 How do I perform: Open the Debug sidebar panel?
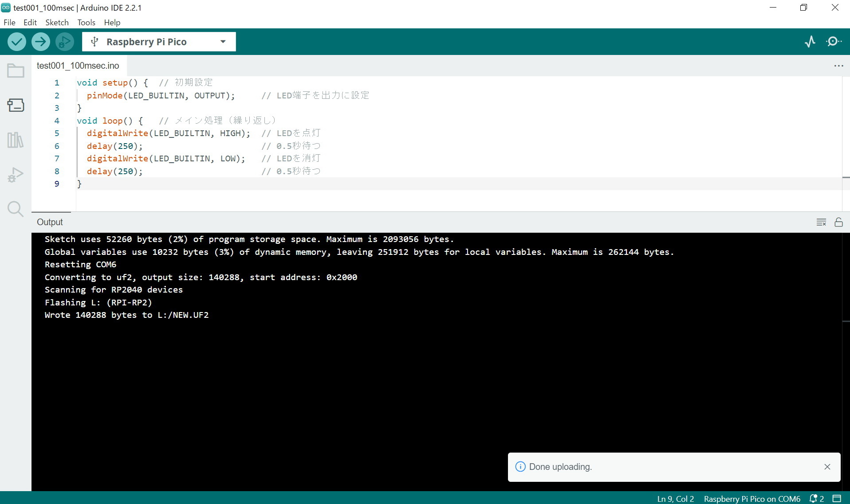click(x=16, y=175)
